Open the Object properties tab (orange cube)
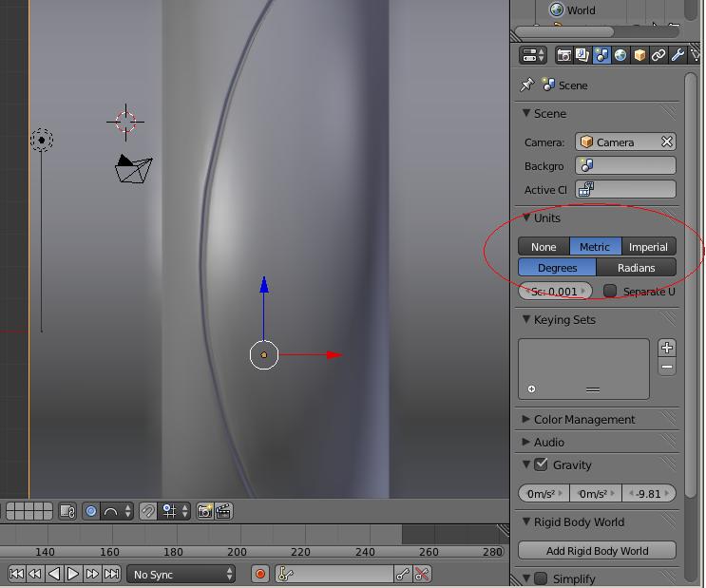This screenshot has height=588, width=706. [x=639, y=56]
